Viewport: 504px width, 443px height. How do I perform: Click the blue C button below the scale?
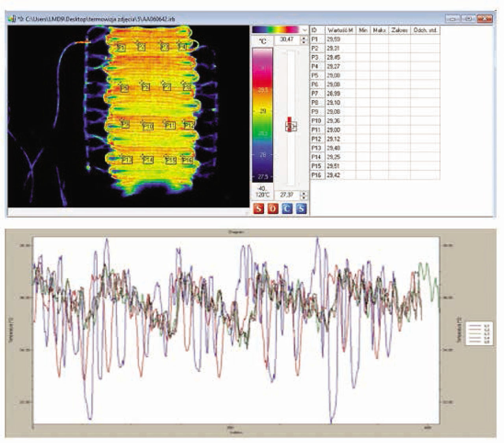click(x=287, y=208)
